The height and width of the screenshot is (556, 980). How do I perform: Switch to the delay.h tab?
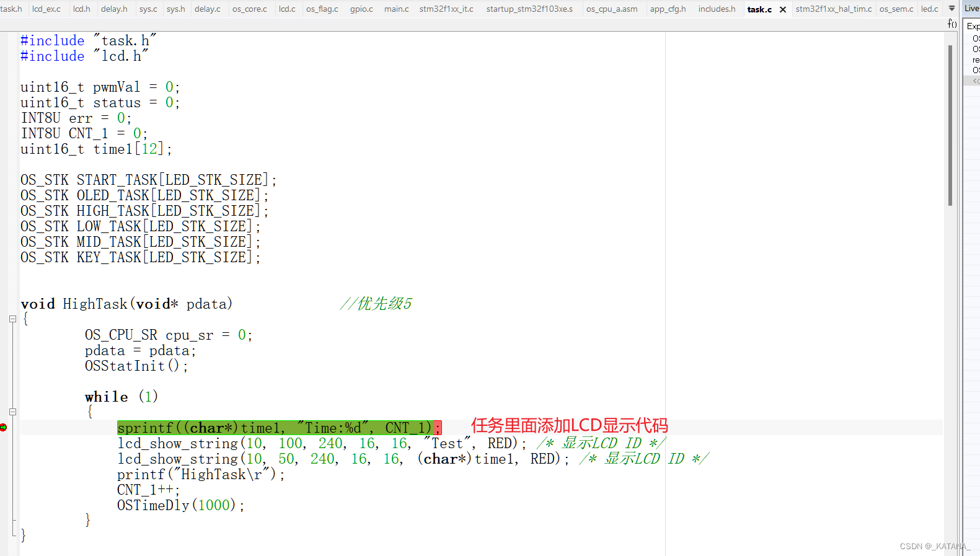114,9
